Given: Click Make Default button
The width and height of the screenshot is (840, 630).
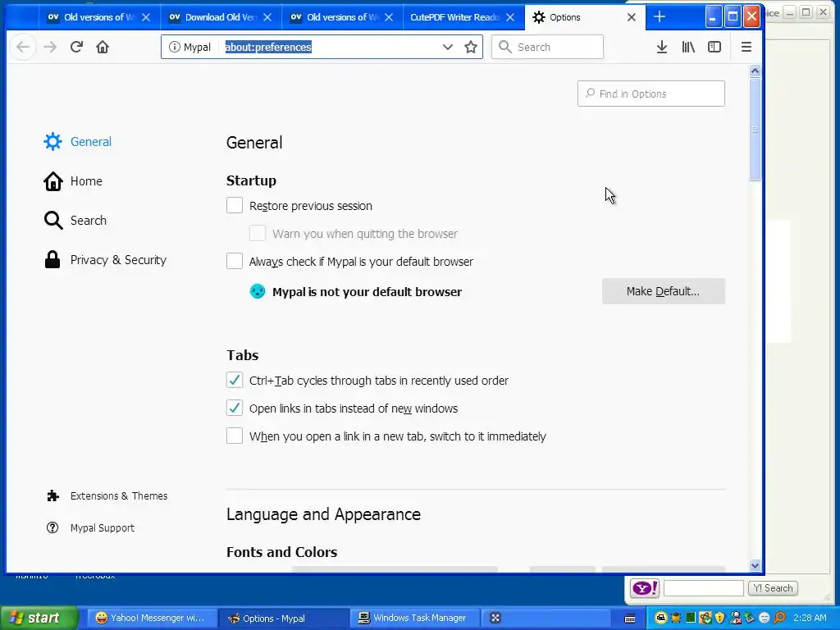Looking at the screenshot, I should (663, 291).
